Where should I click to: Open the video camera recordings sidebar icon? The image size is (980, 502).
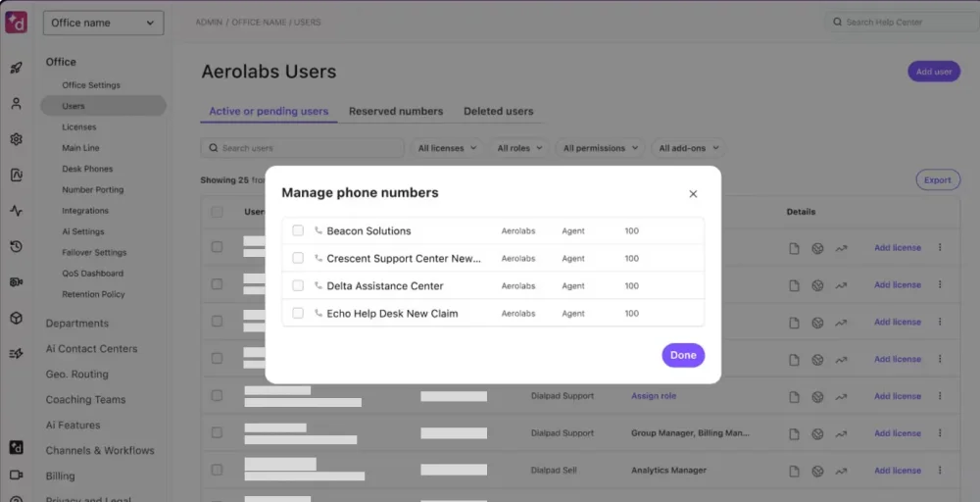click(17, 282)
